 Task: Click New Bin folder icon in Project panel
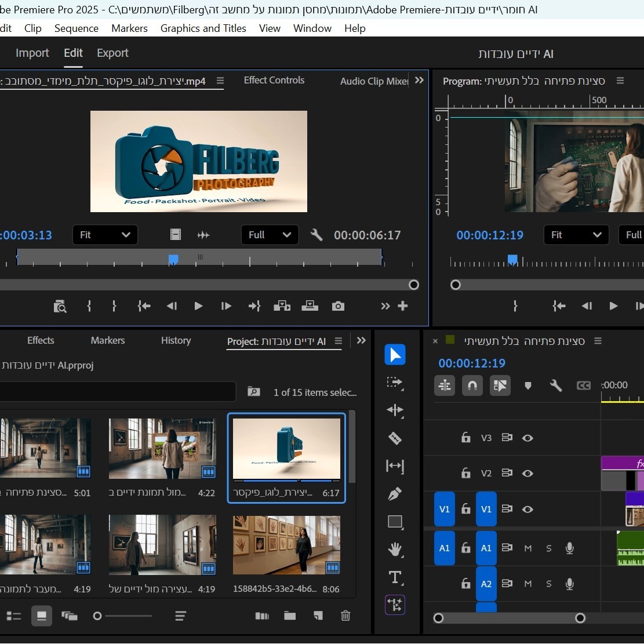click(x=290, y=615)
